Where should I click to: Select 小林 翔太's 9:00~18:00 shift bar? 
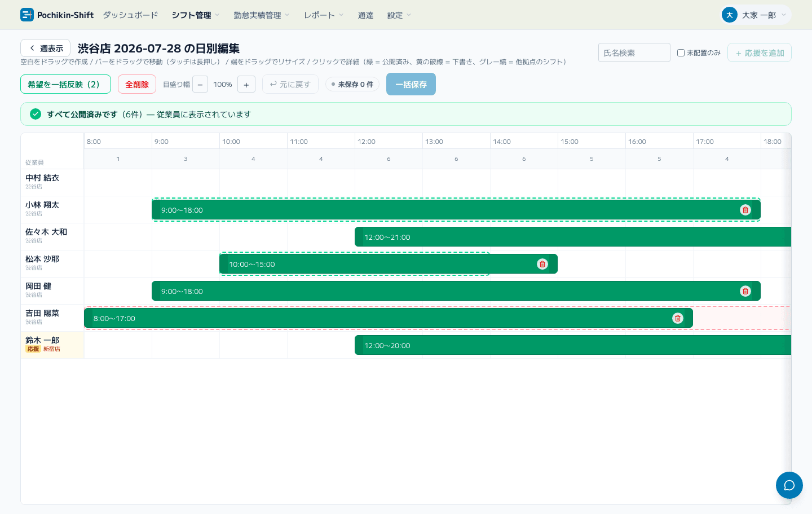tap(456, 210)
